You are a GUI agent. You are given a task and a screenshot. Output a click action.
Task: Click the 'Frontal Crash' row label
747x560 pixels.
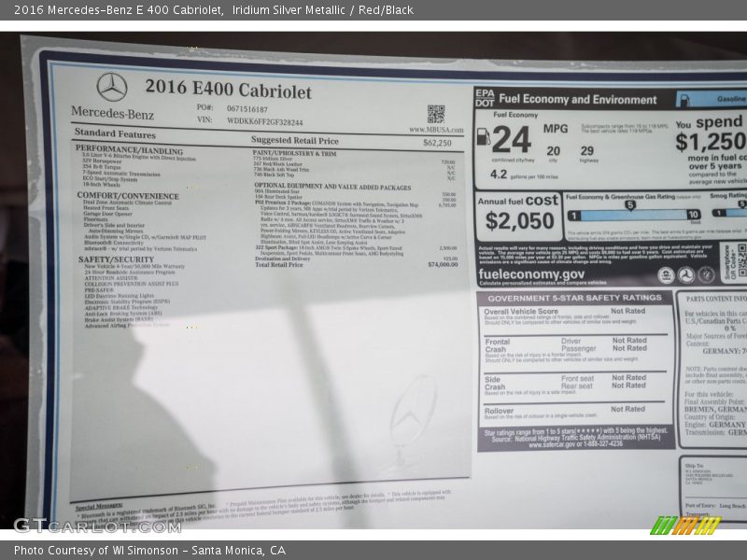[498, 345]
